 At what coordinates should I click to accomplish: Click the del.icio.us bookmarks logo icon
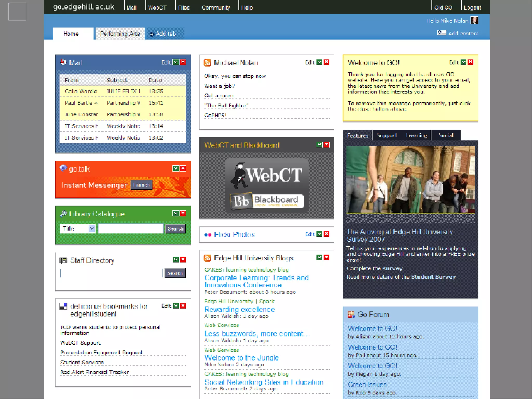click(63, 306)
